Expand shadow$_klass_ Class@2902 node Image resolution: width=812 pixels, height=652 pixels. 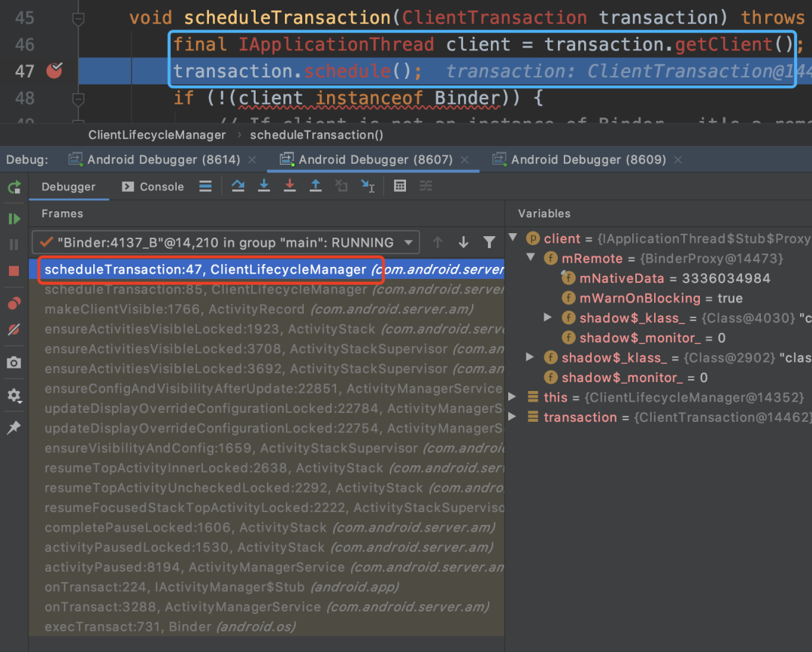click(x=530, y=356)
